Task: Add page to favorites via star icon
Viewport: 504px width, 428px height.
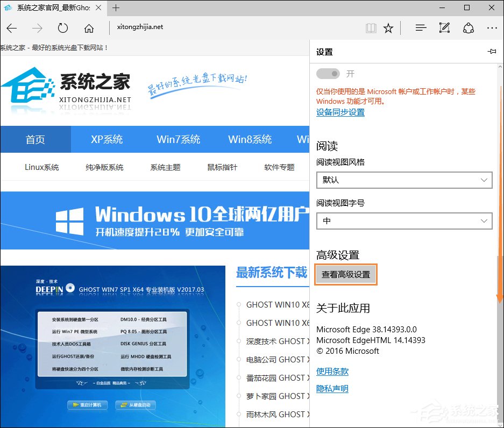Action: pos(389,27)
